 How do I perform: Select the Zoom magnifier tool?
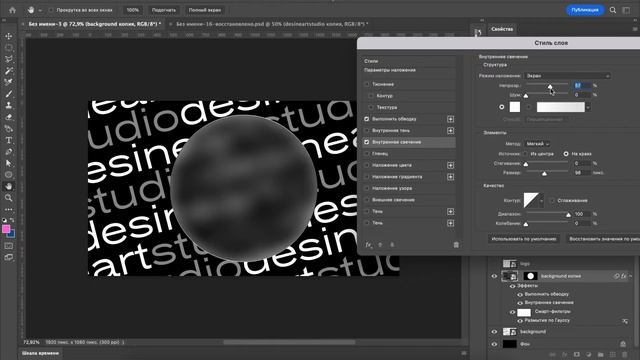click(9, 198)
